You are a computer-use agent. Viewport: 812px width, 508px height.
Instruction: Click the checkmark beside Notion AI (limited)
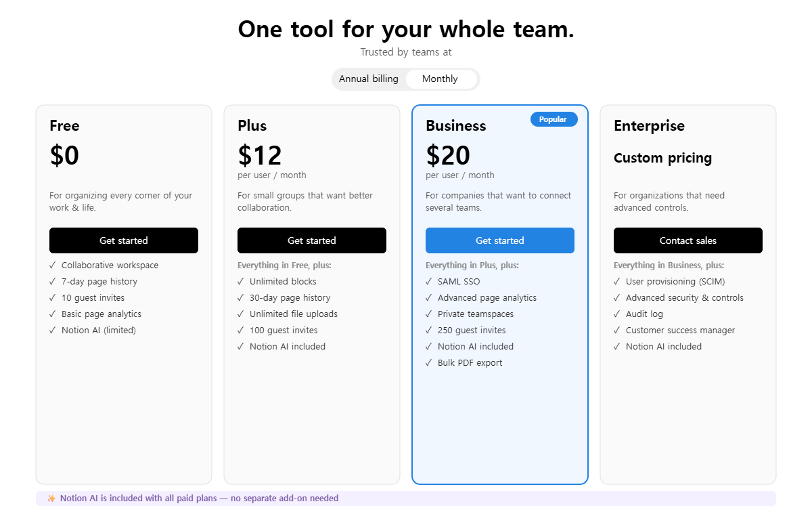tap(52, 330)
